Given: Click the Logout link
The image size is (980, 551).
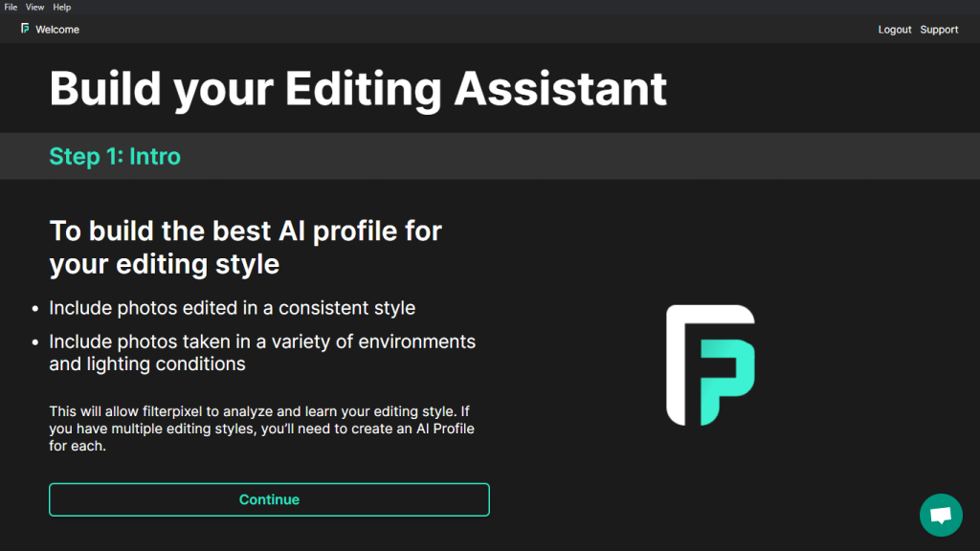Looking at the screenshot, I should pos(895,30).
